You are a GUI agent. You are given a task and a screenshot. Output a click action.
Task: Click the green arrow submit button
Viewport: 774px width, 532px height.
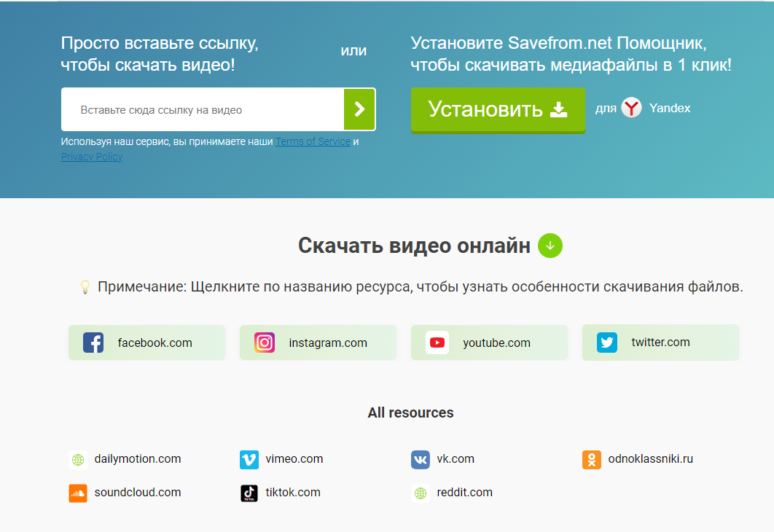tap(359, 109)
